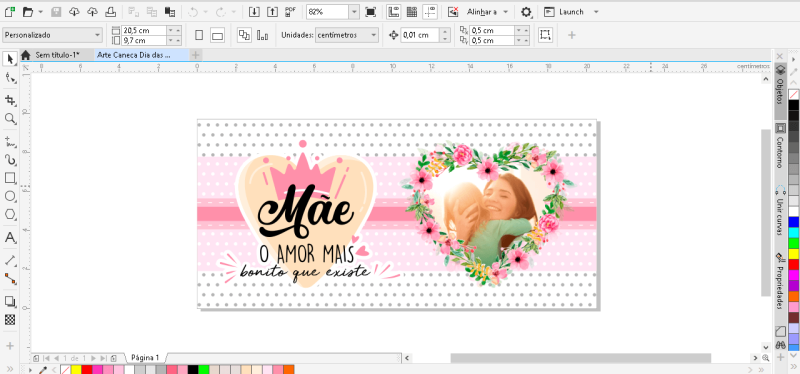800x374 pixels.
Task: Select the Rectangle tool
Action: click(x=10, y=178)
